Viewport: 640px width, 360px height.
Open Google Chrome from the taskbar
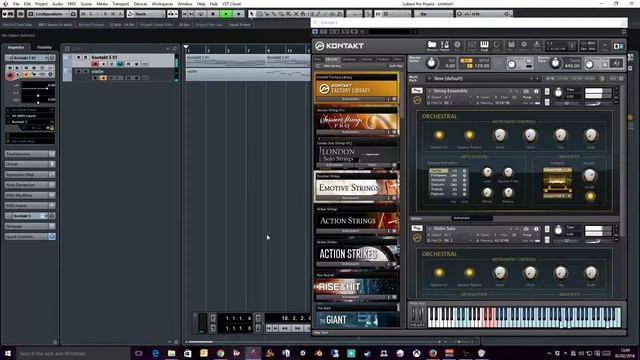pos(220,353)
